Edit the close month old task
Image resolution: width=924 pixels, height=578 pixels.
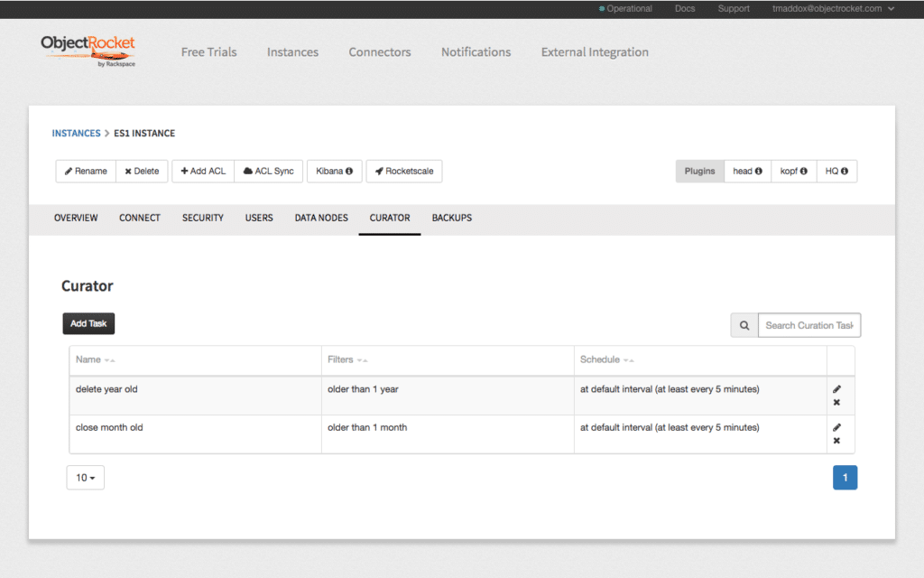[x=836, y=426]
